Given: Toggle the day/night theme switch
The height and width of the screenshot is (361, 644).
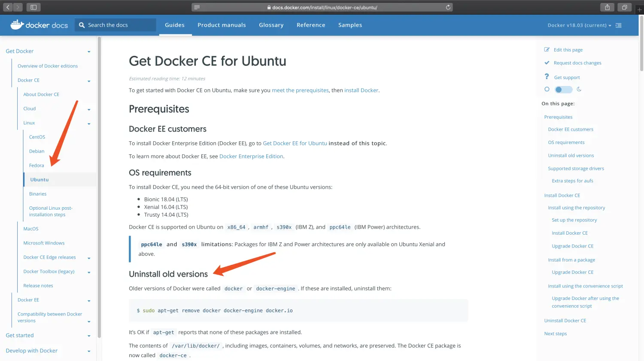Looking at the screenshot, I should (563, 89).
